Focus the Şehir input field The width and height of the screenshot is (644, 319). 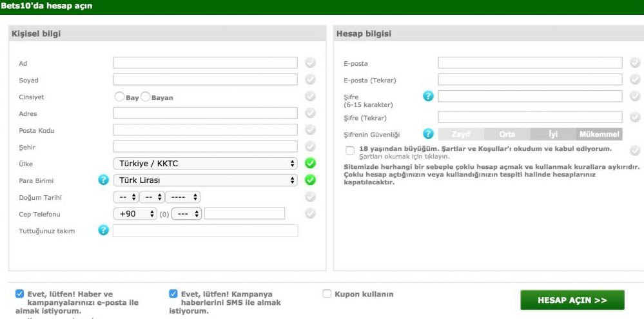206,146
